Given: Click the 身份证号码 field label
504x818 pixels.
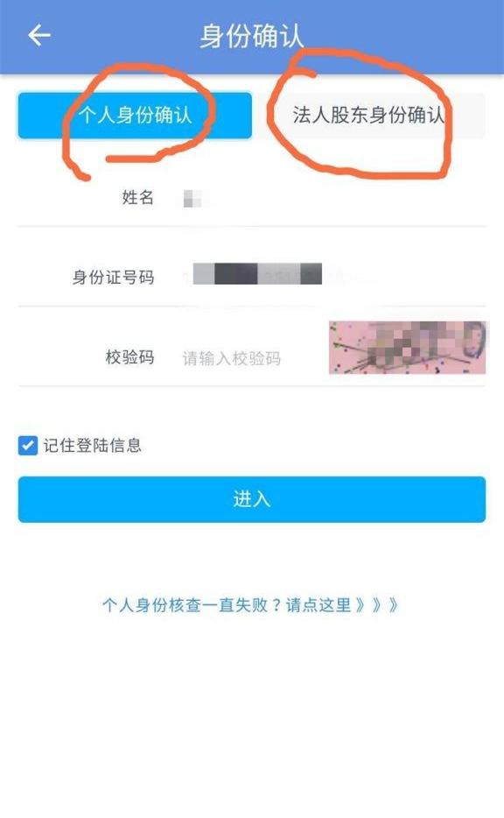Looking at the screenshot, I should click(x=113, y=278).
